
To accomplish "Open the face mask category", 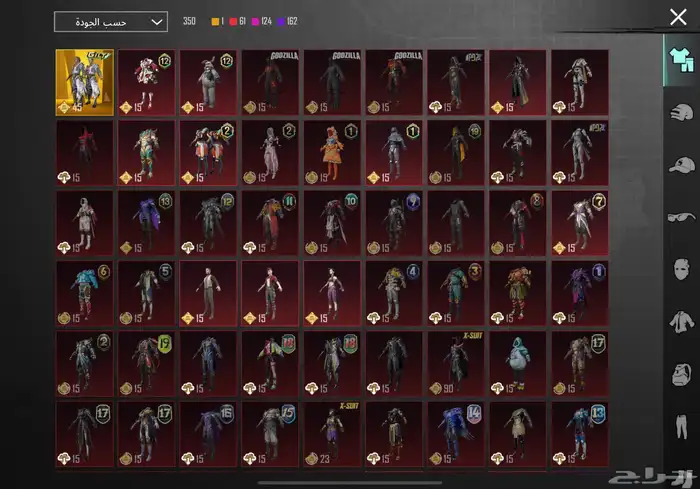I will pyautogui.click(x=680, y=268).
